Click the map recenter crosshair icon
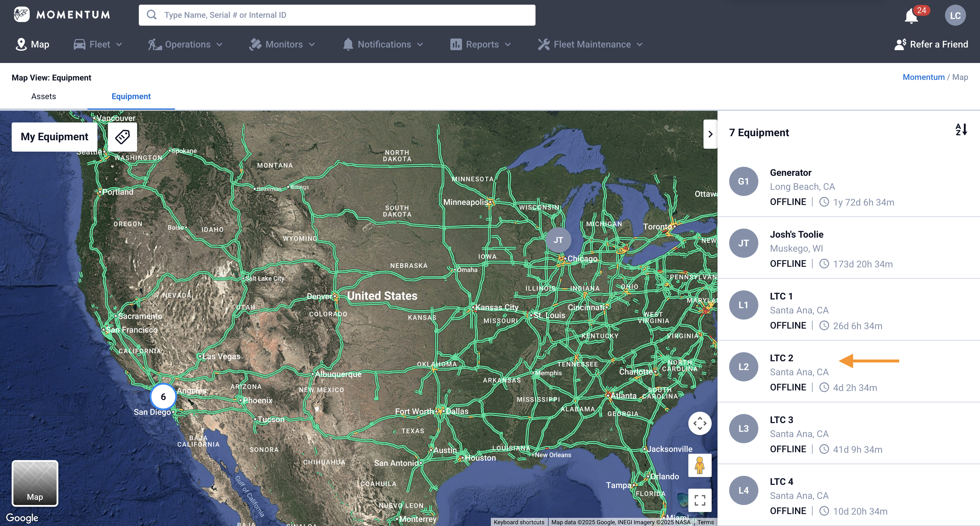The height and width of the screenshot is (526, 980). coord(700,423)
